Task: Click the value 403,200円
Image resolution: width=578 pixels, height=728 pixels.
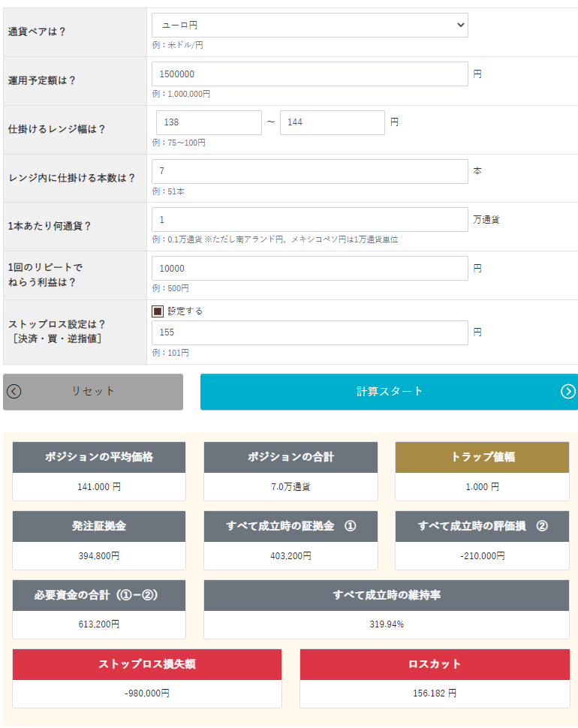Action: (291, 555)
